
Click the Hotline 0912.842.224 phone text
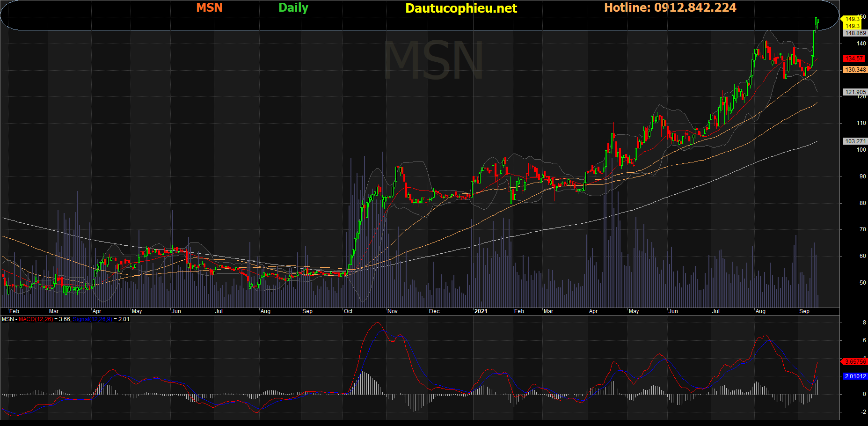pos(670,7)
